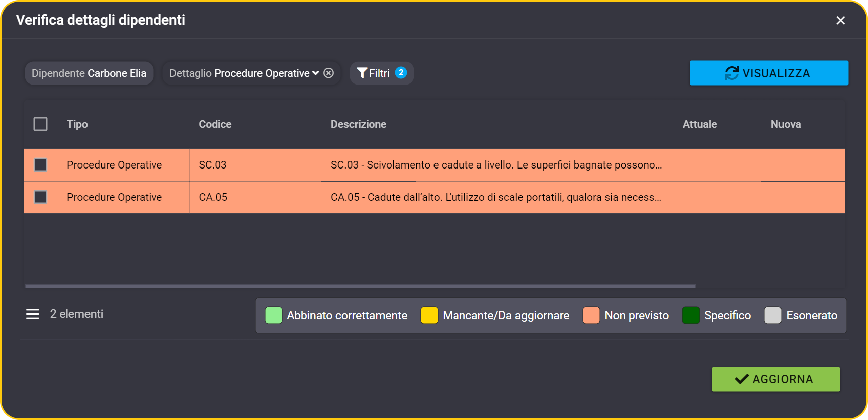The width and height of the screenshot is (868, 420).
Task: Click the Tipo column header
Action: (x=77, y=124)
